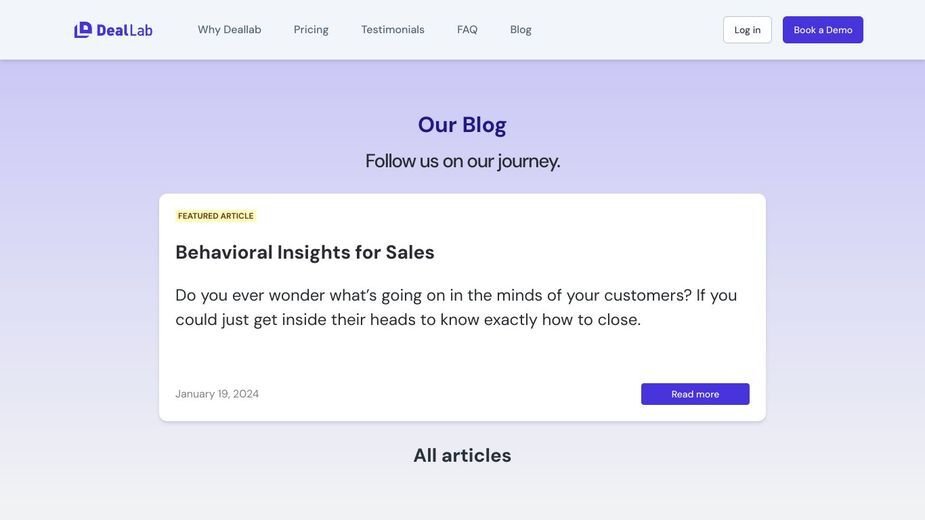Image resolution: width=925 pixels, height=520 pixels.
Task: Click the FEATURED ARTICLE yellow badge
Action: click(216, 216)
